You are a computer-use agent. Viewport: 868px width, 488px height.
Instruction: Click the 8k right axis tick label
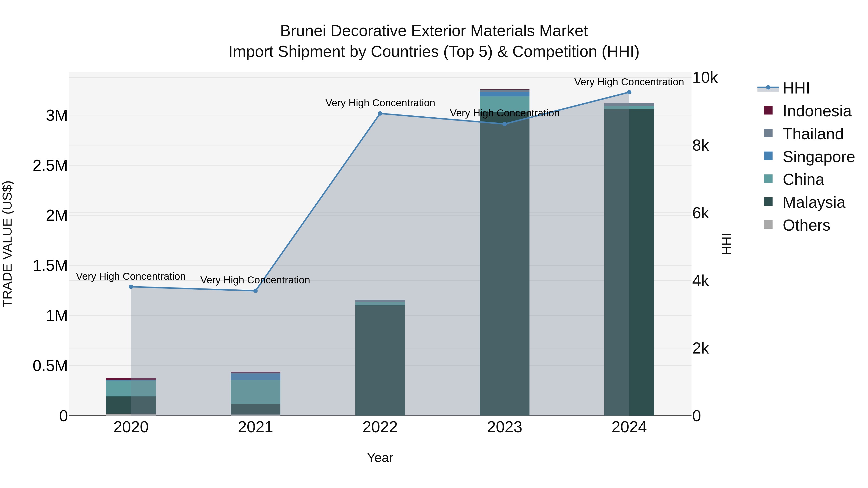coord(701,146)
